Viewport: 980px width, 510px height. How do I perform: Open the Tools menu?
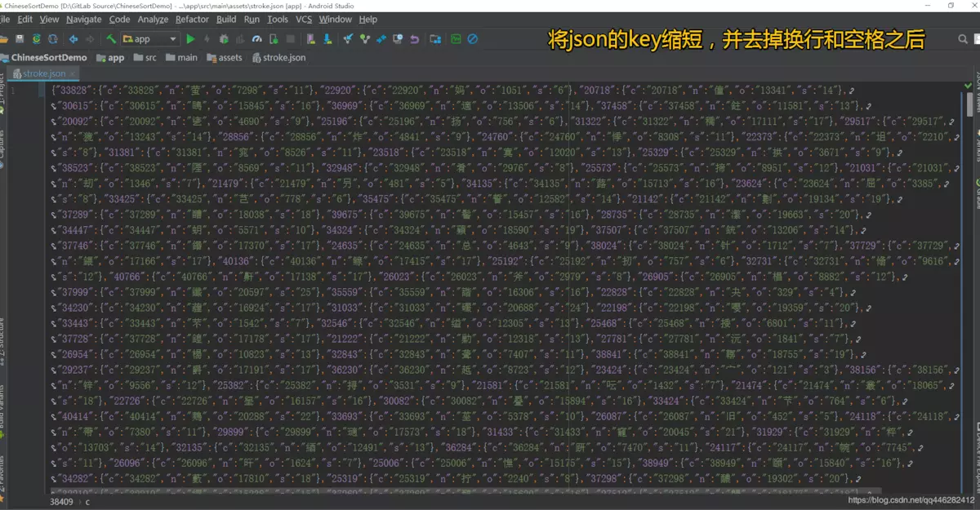[x=278, y=19]
